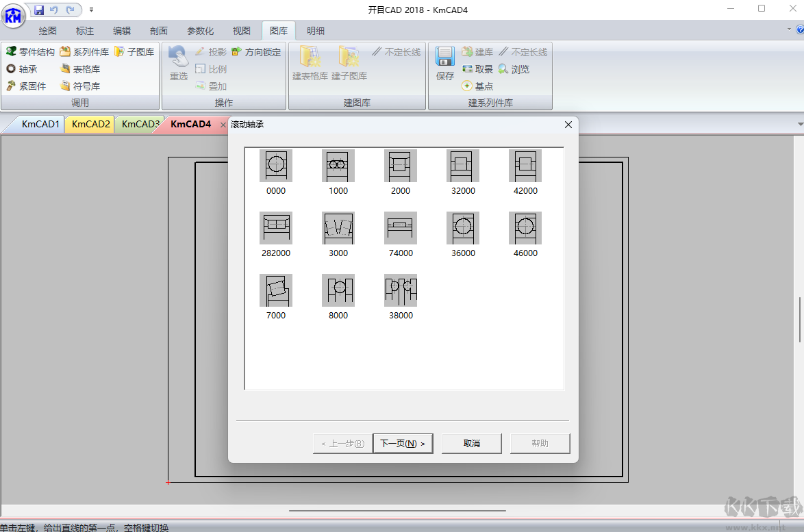This screenshot has height=532, width=804.
Task: Minimize the KmCAD window
Action: click(x=731, y=9)
